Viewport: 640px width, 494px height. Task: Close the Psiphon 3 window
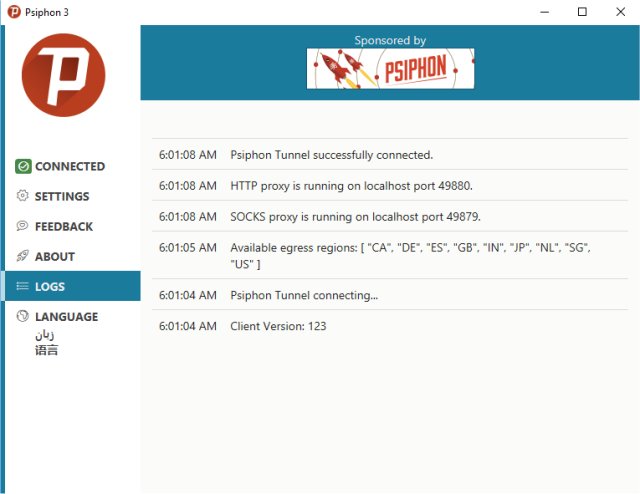coord(620,12)
